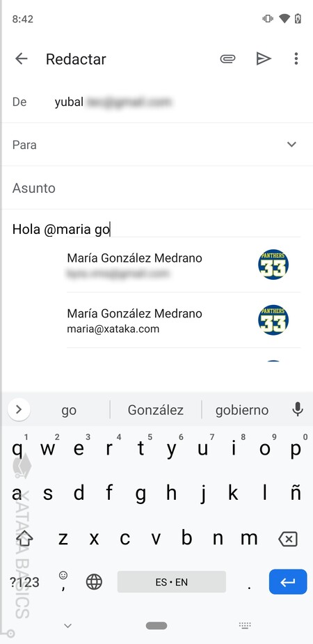This screenshot has height=644, width=313.
Task: Toggle the shift key on keyboard
Action: [x=25, y=538]
